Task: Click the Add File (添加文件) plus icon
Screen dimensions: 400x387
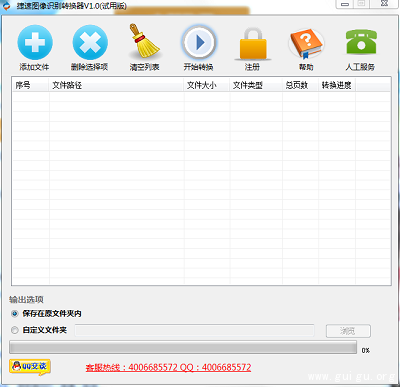Action: [x=35, y=42]
